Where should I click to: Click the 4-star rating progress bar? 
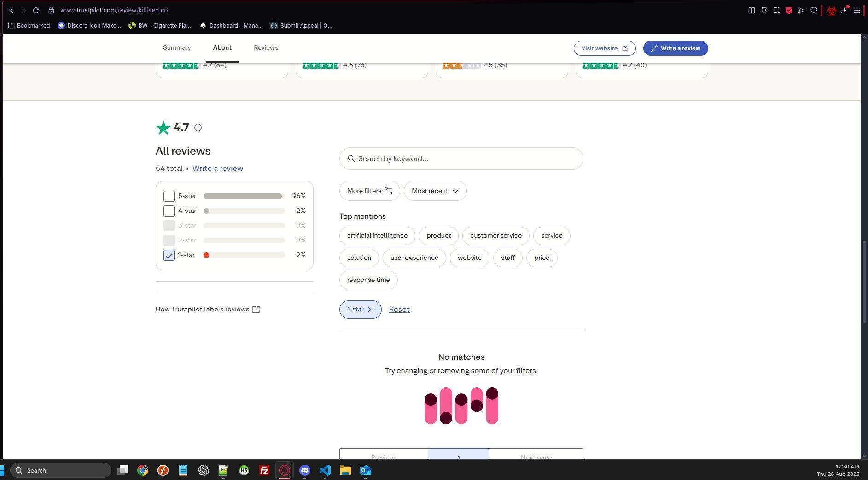[244, 211]
